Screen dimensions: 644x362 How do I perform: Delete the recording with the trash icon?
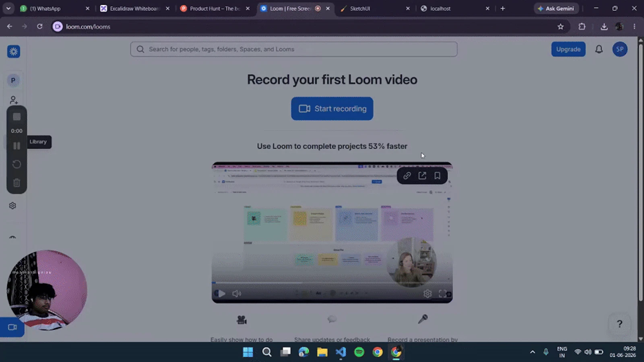coord(17,183)
